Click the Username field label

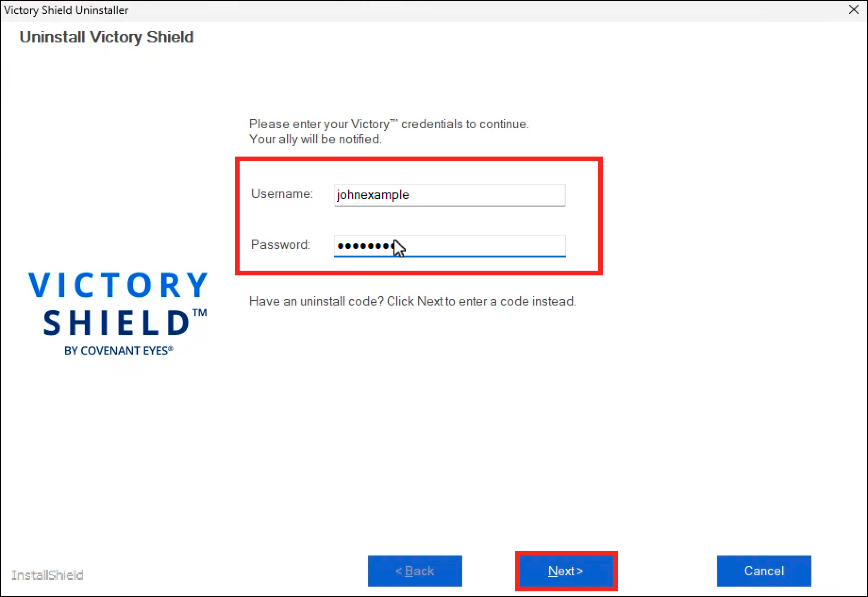281,194
